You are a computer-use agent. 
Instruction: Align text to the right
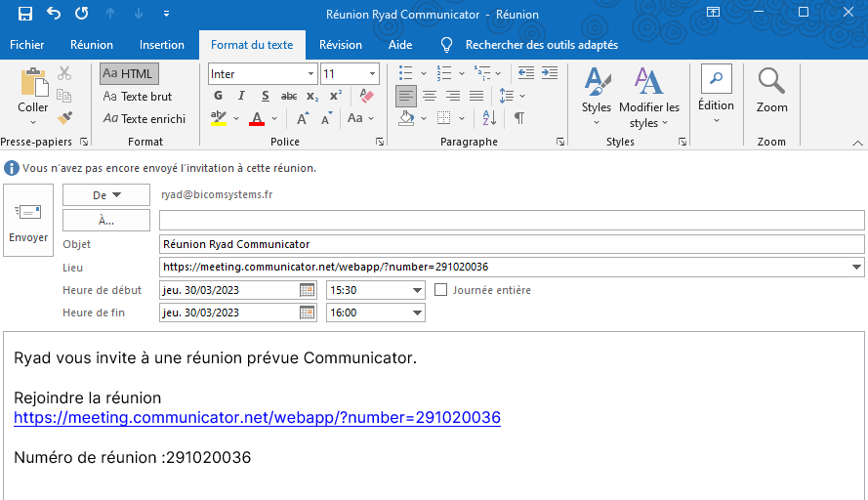(x=453, y=96)
